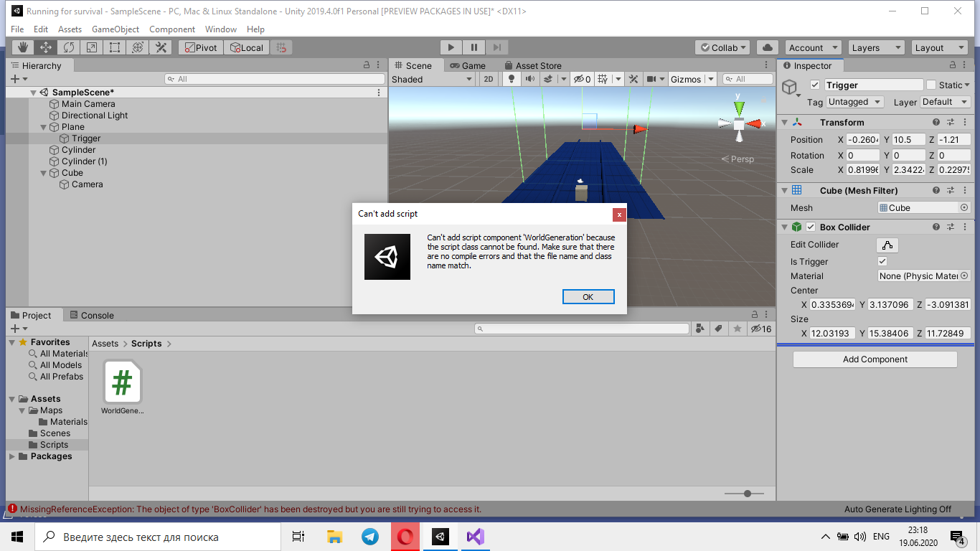Switch to the Asset Store tab
The height and width of the screenshot is (551, 980).
pyautogui.click(x=533, y=65)
